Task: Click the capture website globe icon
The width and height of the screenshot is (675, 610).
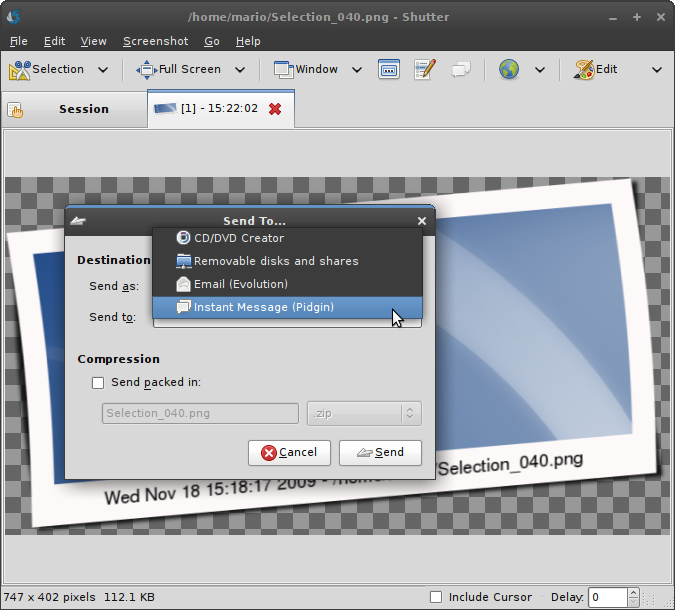Action: pyautogui.click(x=509, y=70)
